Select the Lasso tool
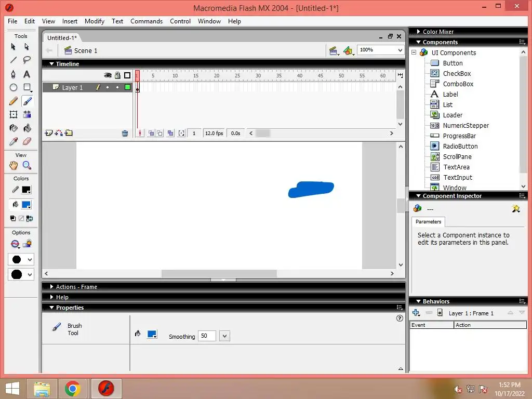The width and height of the screenshot is (532, 399). click(x=27, y=60)
